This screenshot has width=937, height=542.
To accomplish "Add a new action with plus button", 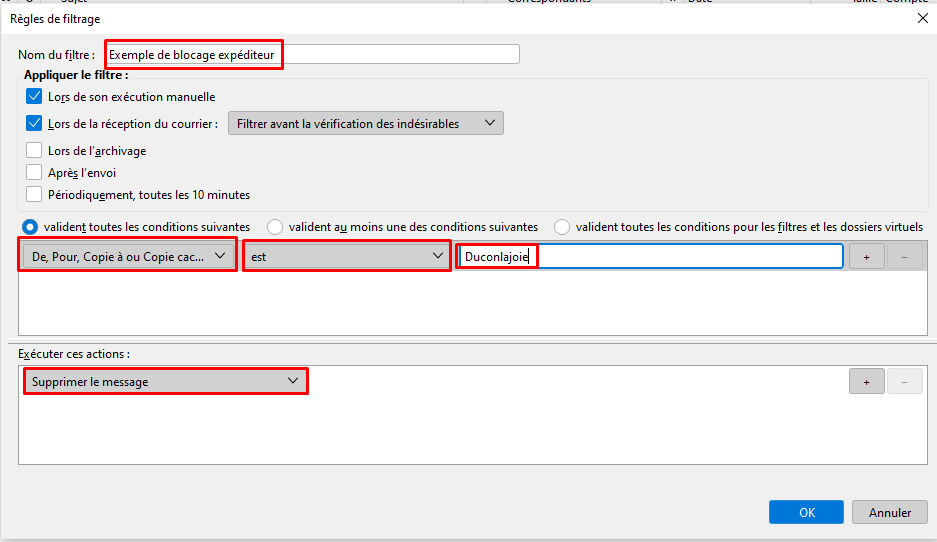I will click(x=866, y=382).
